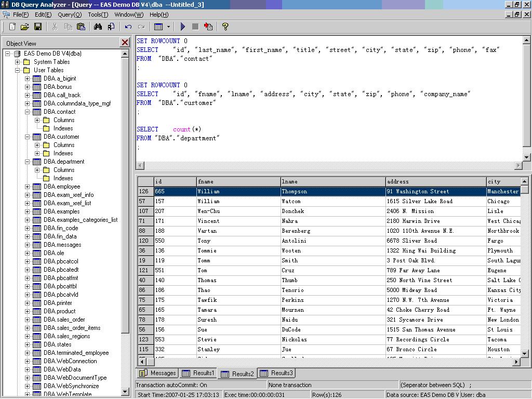Click the address cell 2180 Harwin Drive

436,221
